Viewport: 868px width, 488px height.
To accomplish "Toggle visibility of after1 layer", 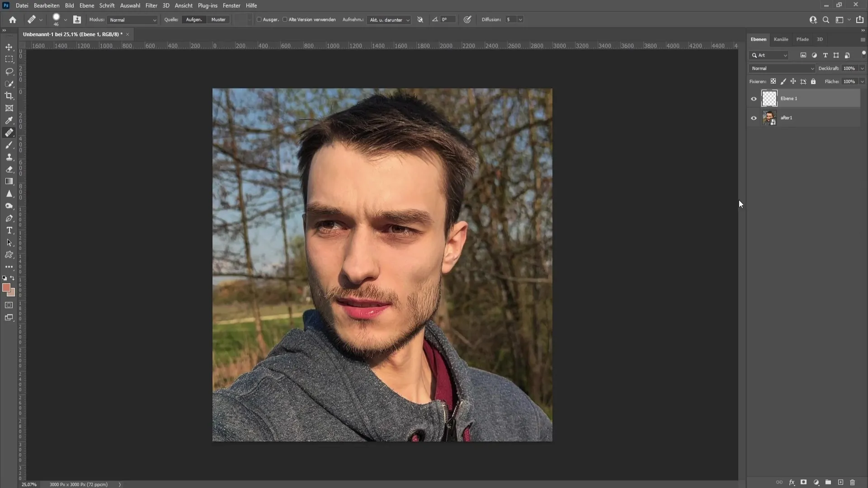I will pos(754,118).
